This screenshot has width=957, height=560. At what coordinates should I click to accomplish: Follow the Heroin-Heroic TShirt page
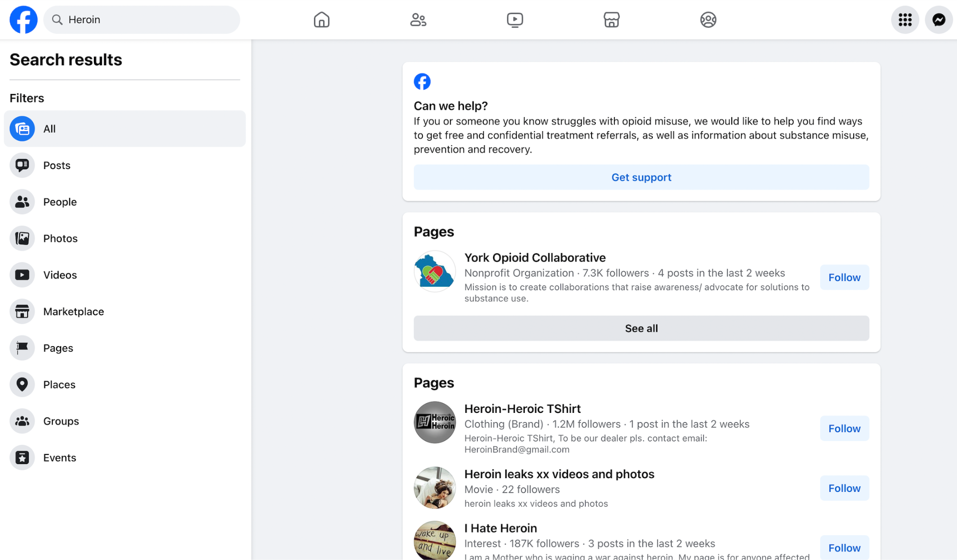pos(844,428)
